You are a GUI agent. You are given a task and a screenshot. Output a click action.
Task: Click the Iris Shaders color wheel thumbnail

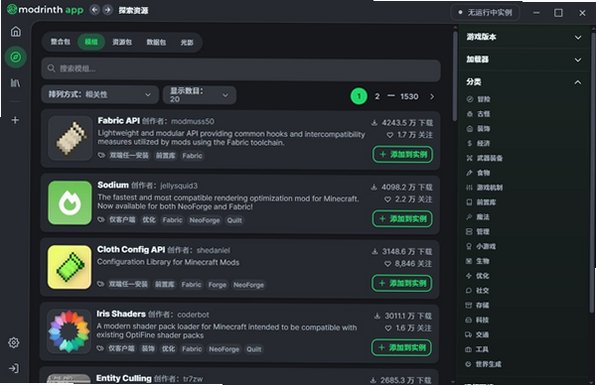69,331
